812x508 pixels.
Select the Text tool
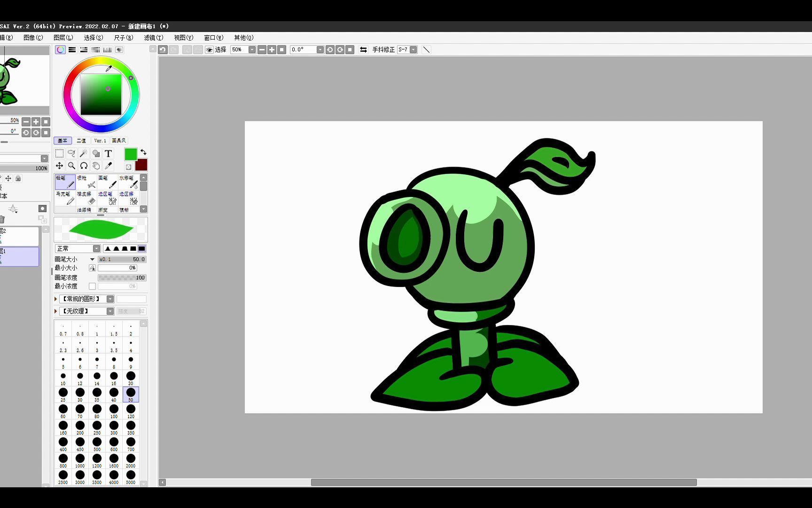[x=108, y=153]
